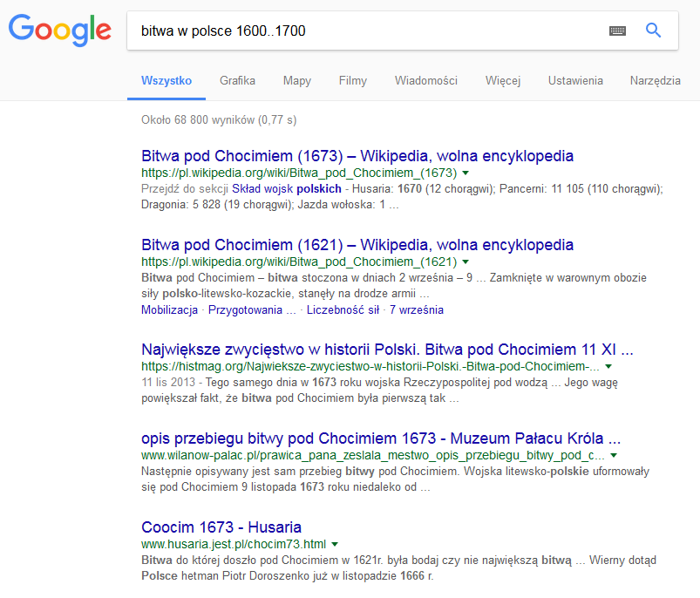The image size is (700, 598).
Task: Follow the Skład wojsk polskich section link
Action: point(287,189)
